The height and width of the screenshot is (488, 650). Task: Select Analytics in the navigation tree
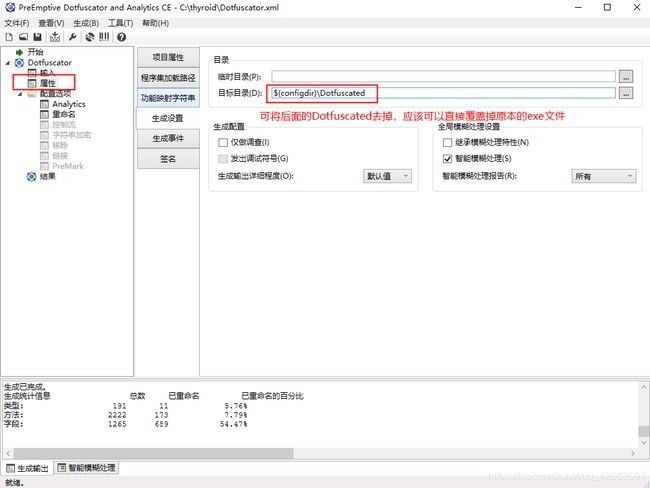pos(69,104)
